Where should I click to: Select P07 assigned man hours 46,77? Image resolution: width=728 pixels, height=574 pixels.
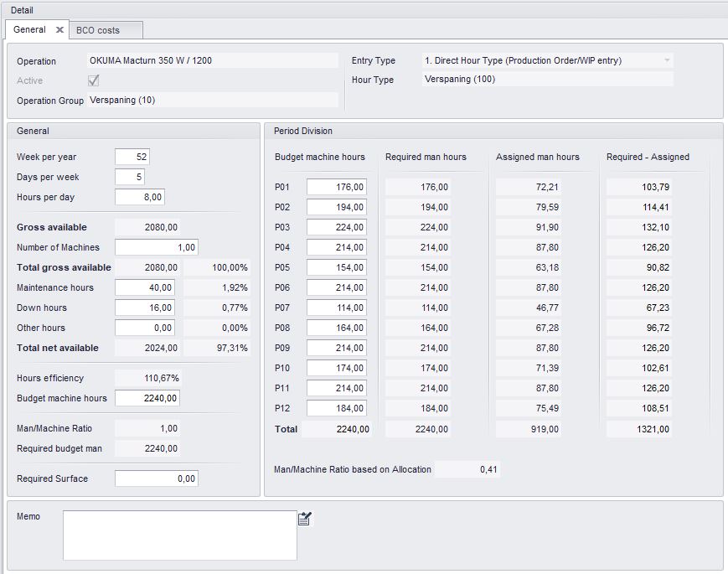coord(529,308)
